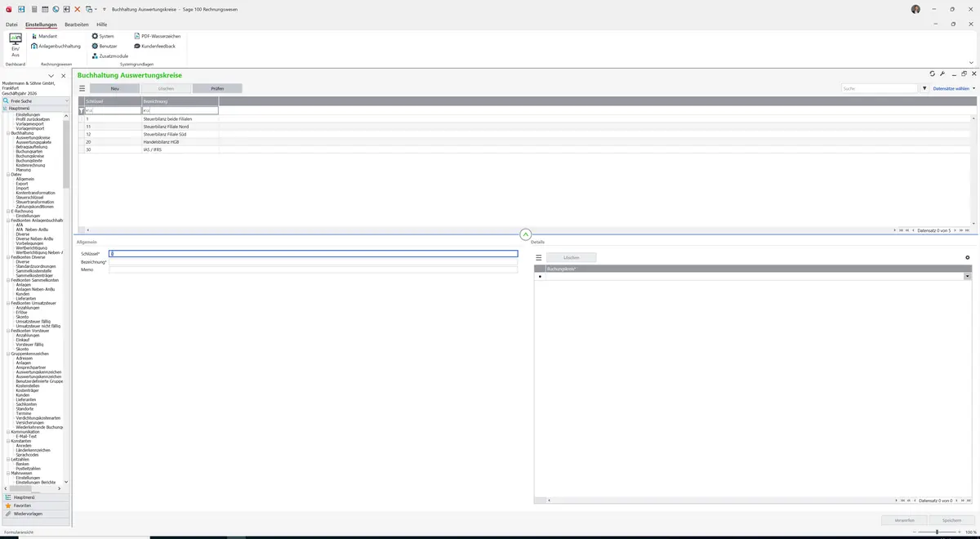This screenshot has height=539, width=980.
Task: Toggle the Dashboard Ein/Aus button
Action: 16,45
